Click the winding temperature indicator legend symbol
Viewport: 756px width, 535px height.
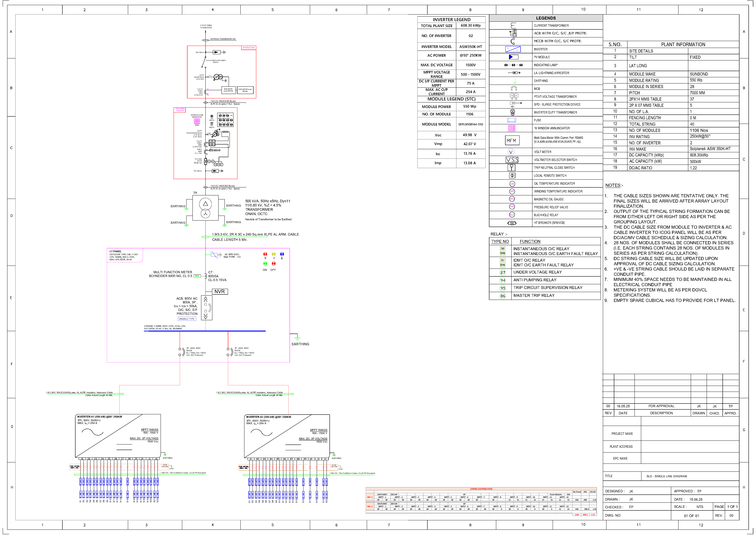point(512,191)
